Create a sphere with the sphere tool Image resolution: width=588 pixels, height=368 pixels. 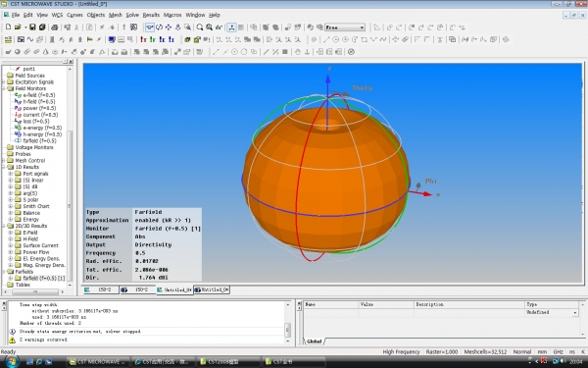[18, 52]
